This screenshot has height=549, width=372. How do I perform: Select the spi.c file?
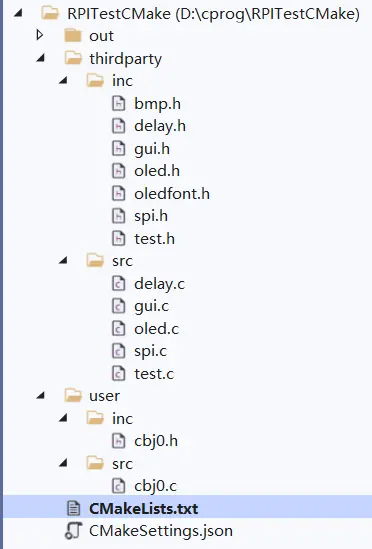pos(151,351)
